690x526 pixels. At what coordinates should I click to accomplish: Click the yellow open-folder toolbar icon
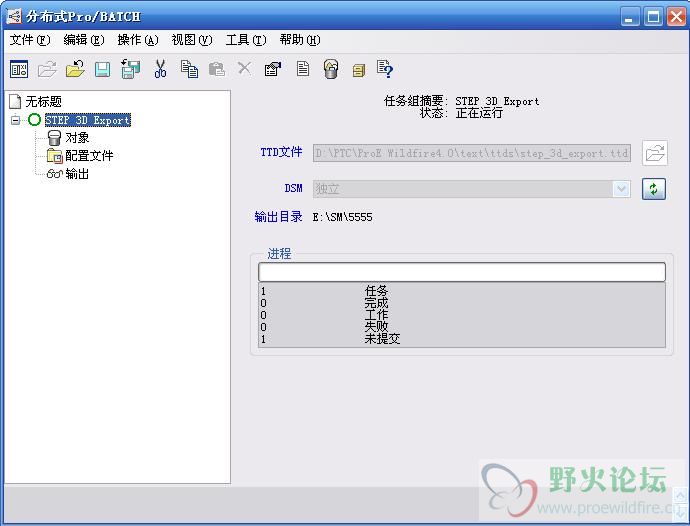pos(75,69)
